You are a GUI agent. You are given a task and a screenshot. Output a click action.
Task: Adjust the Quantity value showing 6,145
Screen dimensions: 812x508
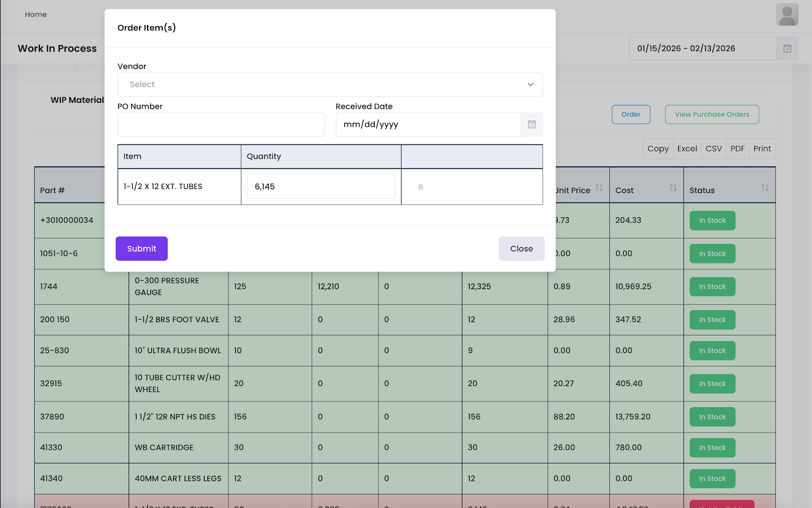320,186
